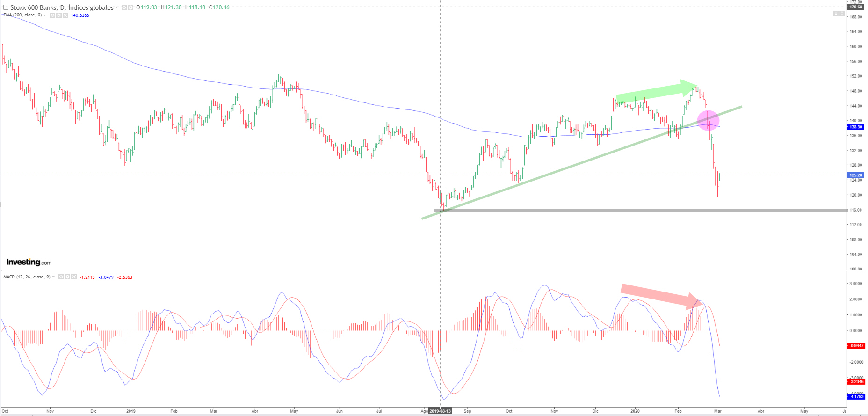Screen dimensions: 868x416
Task: Open EMA indicator settings gear
Action: click(59, 15)
